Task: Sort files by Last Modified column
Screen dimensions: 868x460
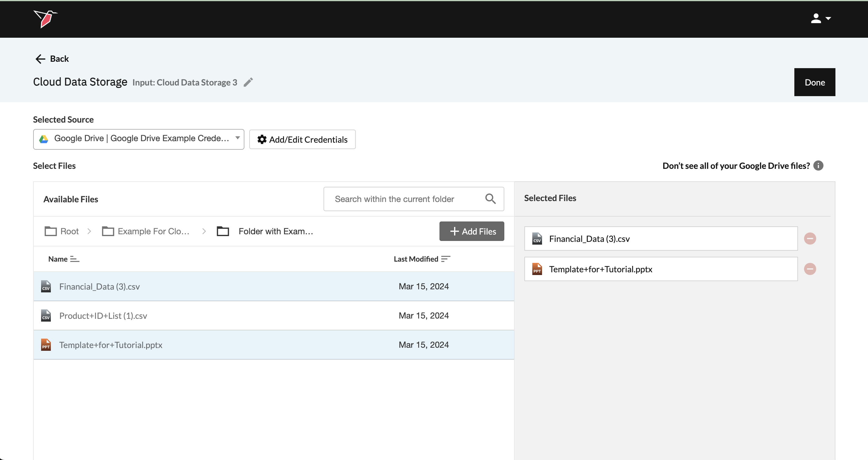Action: tap(422, 259)
